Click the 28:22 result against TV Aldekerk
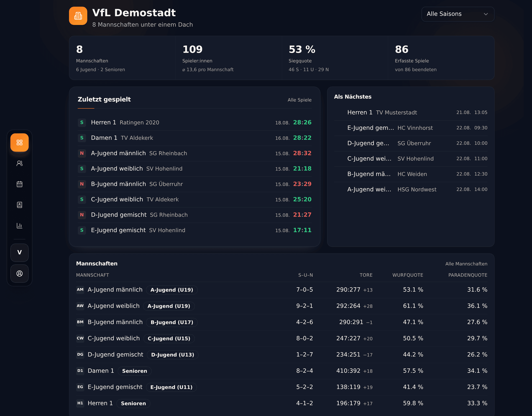Image resolution: width=532 pixels, height=416 pixels. [x=302, y=138]
